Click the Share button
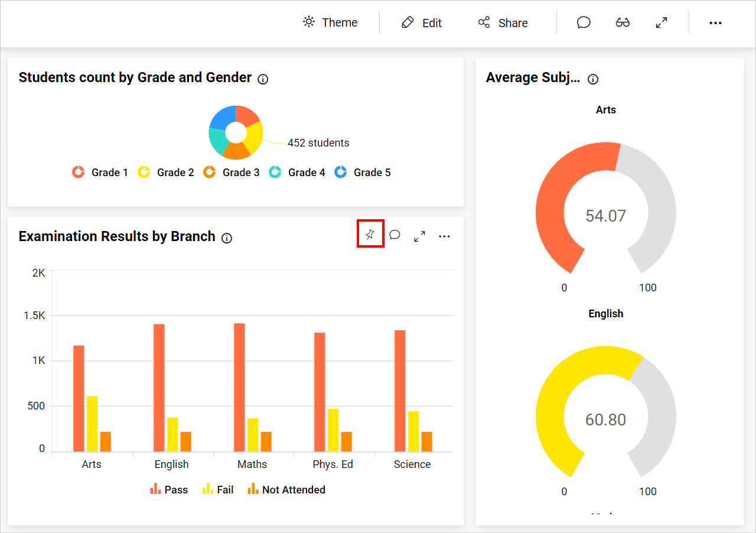756x533 pixels. point(503,23)
